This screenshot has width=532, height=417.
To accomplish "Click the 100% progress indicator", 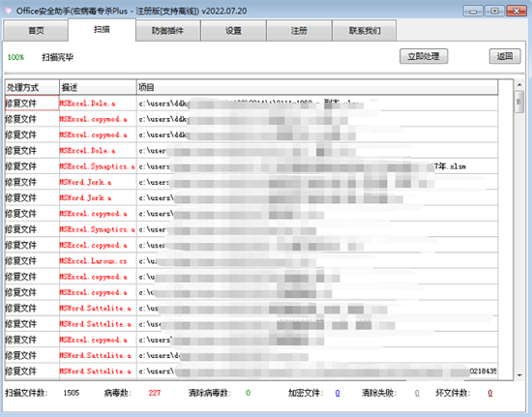I will 15,57.
